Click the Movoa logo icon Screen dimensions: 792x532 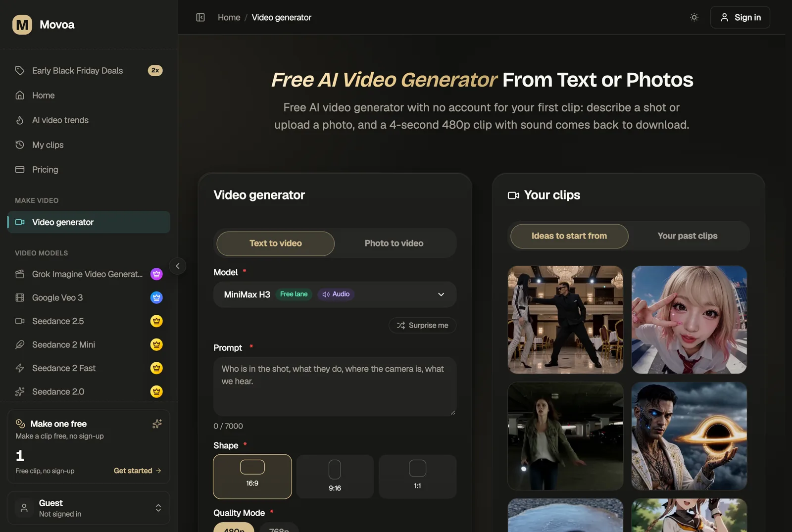tap(22, 25)
